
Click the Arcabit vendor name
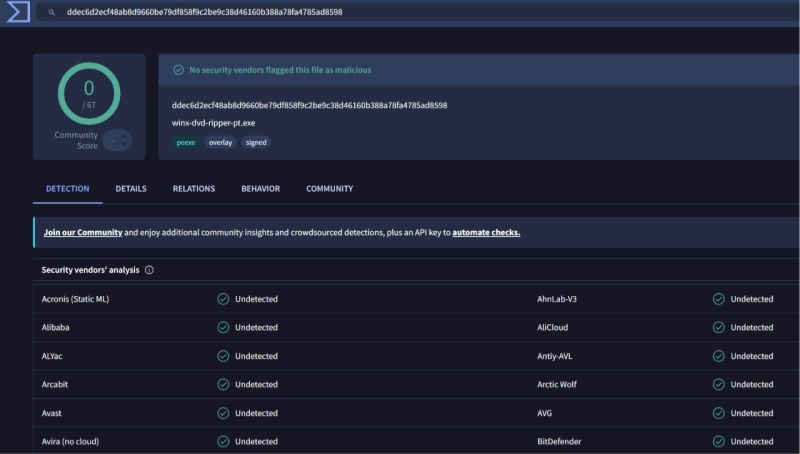click(55, 385)
